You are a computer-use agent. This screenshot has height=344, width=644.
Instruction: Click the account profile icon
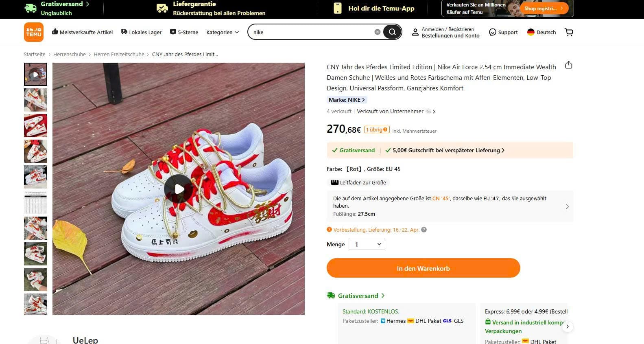pos(415,32)
